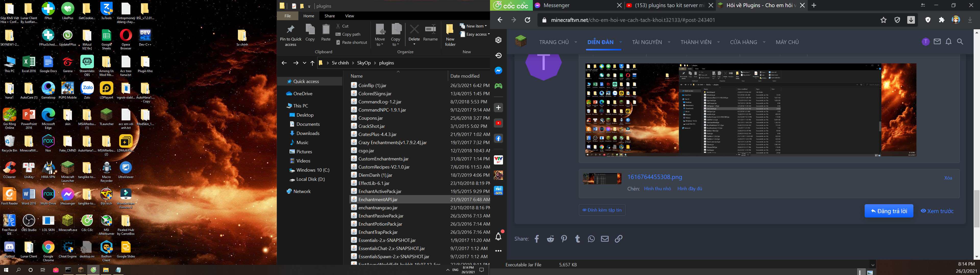Click Pin to Quick access

coord(291,36)
